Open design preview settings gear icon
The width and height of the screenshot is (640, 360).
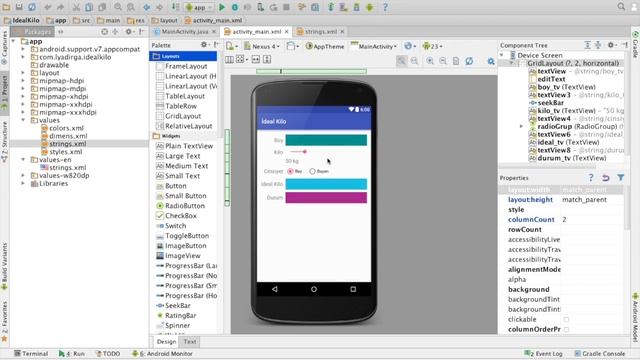point(491,61)
